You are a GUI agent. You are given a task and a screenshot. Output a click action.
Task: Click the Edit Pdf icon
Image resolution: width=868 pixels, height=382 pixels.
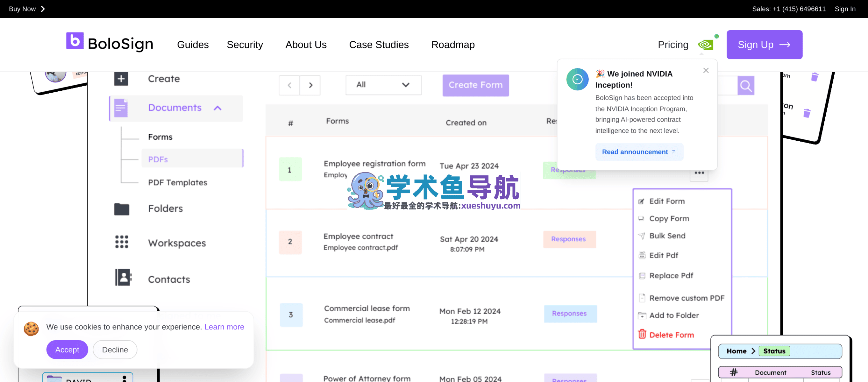(642, 255)
